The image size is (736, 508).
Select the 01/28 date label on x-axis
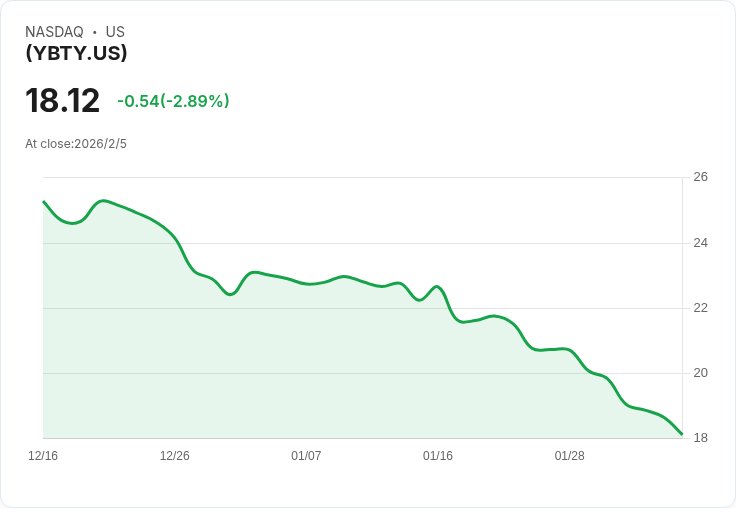[569, 456]
